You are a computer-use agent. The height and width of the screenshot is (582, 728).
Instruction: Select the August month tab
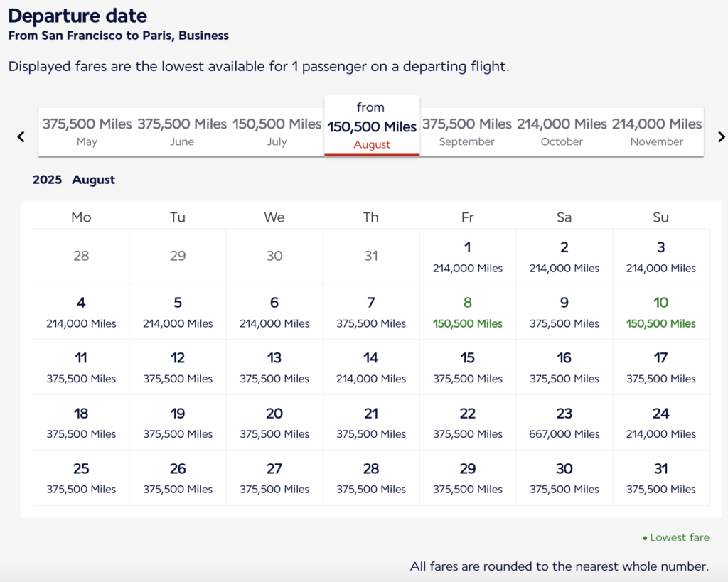tap(372, 126)
